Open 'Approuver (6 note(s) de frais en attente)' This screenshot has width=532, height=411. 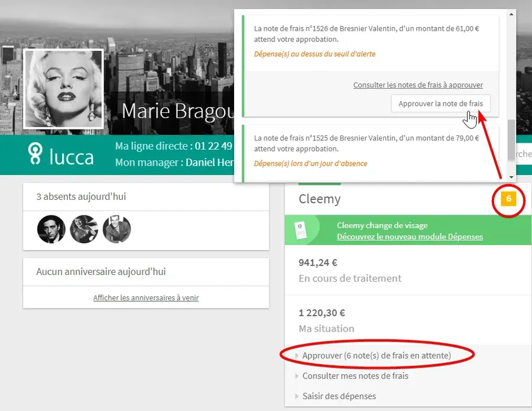[x=377, y=355]
